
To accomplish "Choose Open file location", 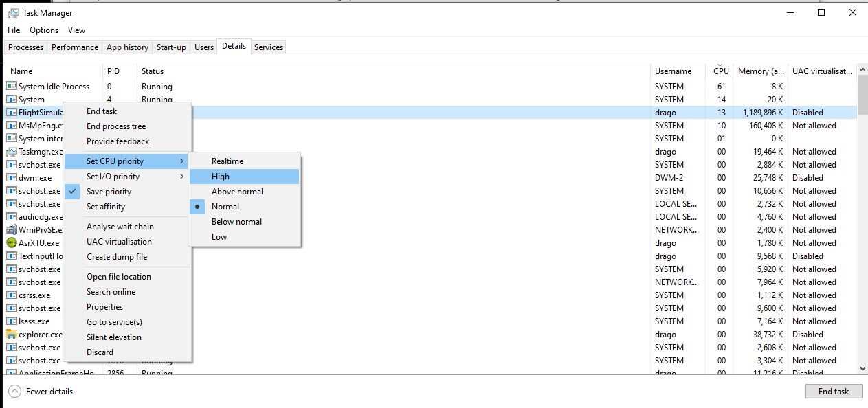I will 128,277.
